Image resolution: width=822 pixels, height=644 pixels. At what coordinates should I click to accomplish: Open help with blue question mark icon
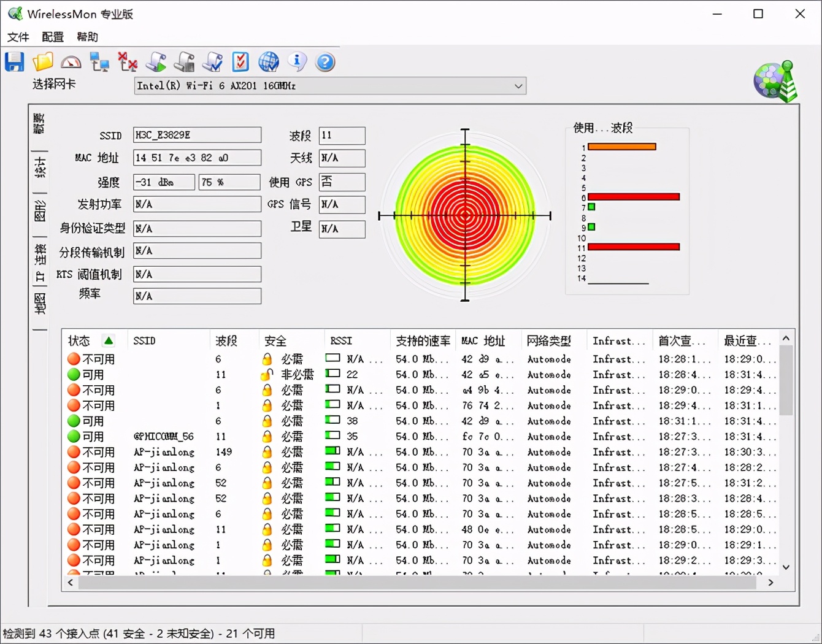coord(325,62)
